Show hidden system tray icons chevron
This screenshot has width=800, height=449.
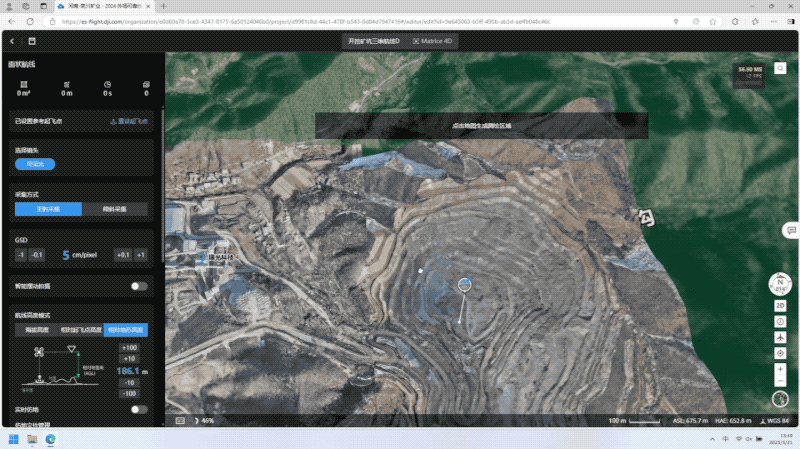[x=712, y=439]
